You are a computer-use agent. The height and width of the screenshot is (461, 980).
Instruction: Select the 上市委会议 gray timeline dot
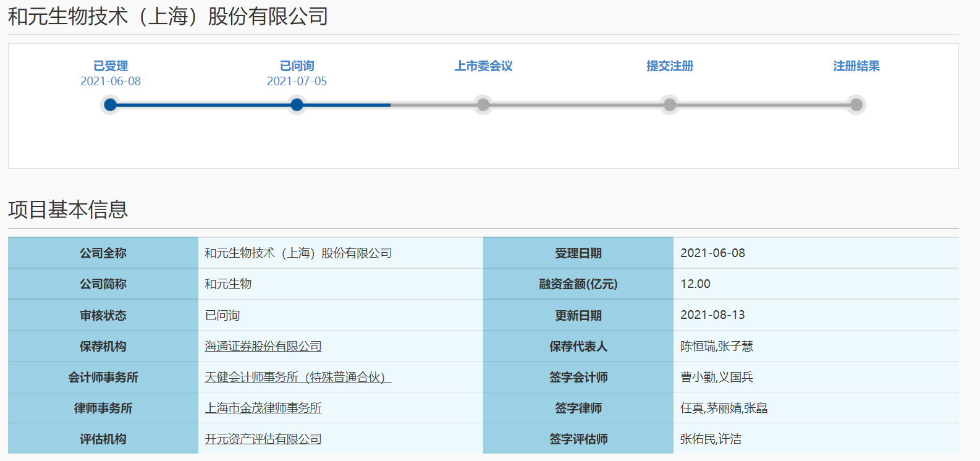click(x=483, y=105)
